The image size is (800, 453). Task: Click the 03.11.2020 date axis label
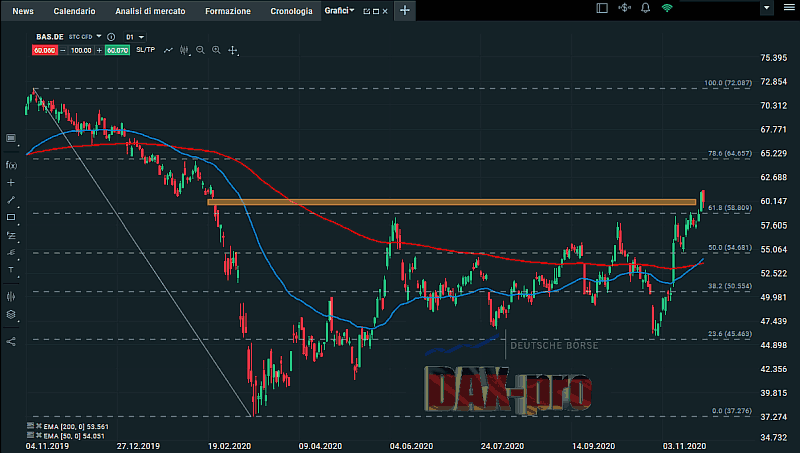point(684,446)
